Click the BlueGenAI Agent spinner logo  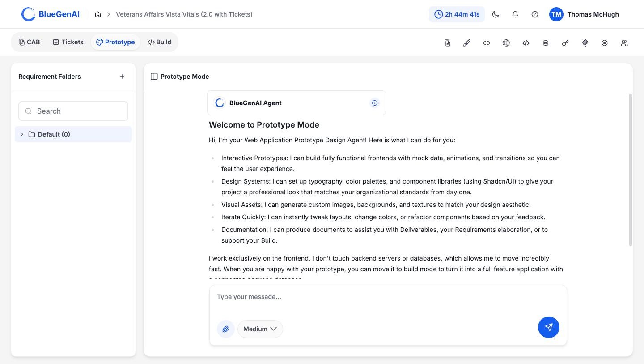click(x=220, y=103)
